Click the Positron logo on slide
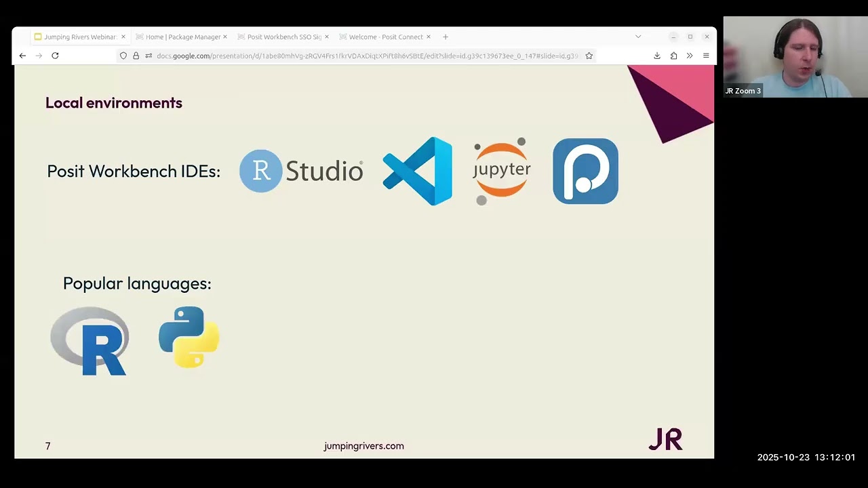 tap(585, 171)
